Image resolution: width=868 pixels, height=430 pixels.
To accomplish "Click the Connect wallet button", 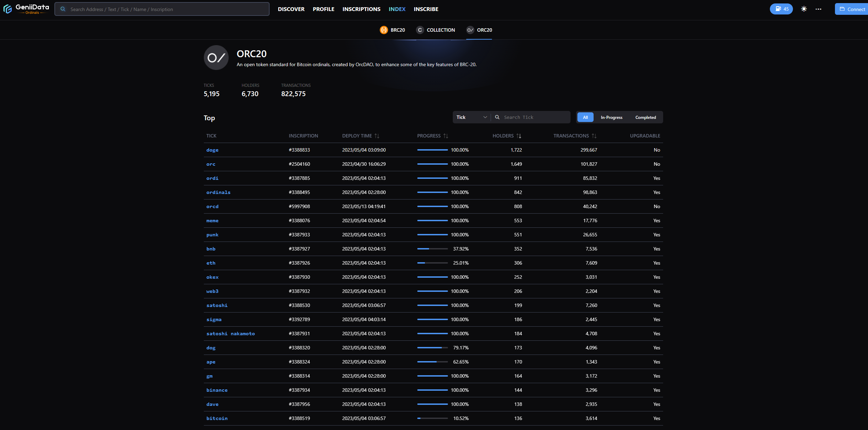I will pyautogui.click(x=852, y=9).
